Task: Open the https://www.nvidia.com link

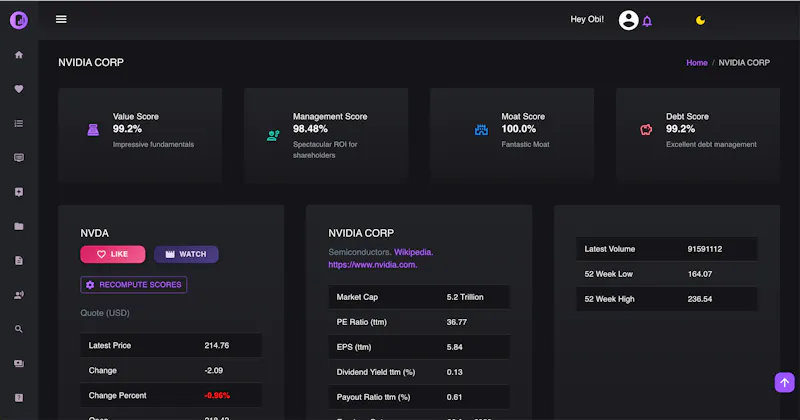Action: point(372,265)
